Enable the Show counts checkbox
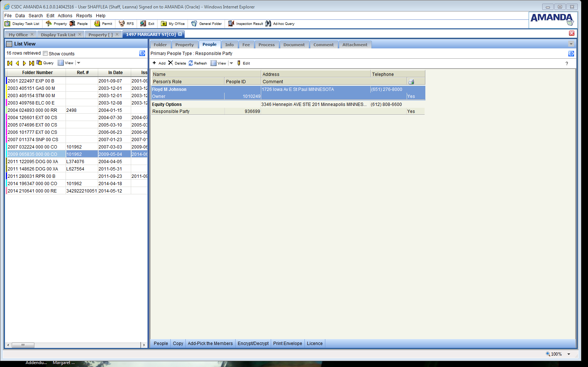Image resolution: width=588 pixels, height=367 pixels. [45, 54]
